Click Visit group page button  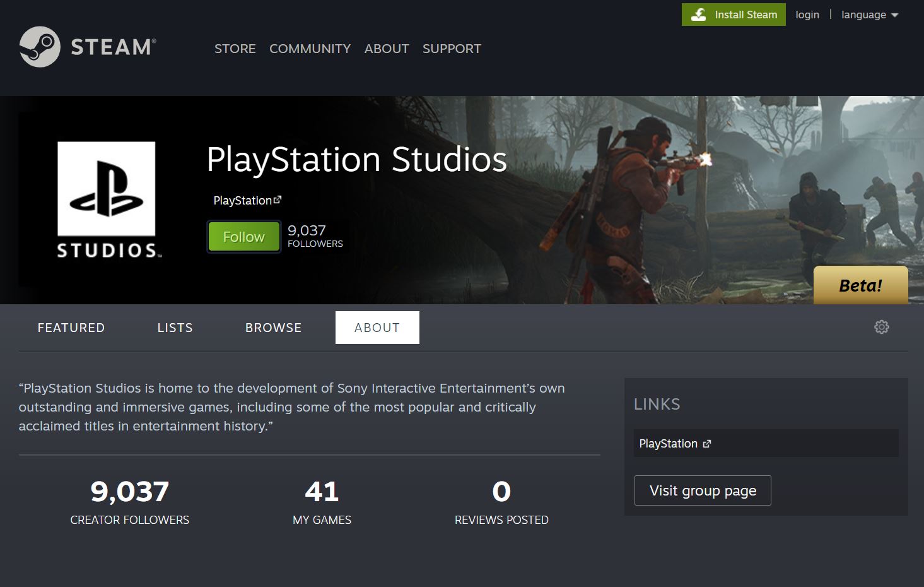point(703,490)
